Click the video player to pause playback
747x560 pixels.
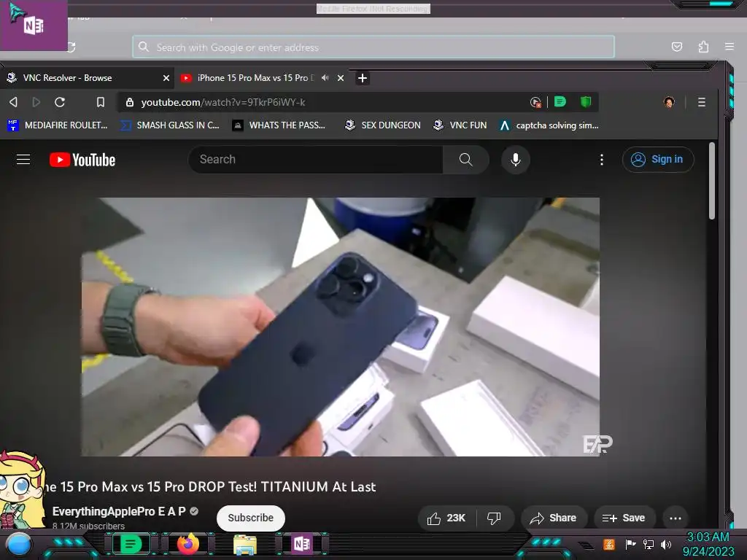point(340,327)
